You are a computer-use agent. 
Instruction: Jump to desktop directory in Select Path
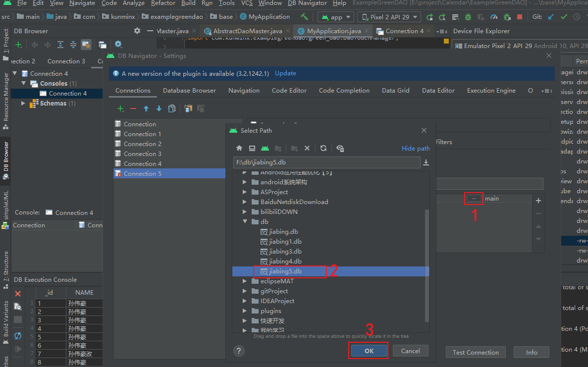252,148
